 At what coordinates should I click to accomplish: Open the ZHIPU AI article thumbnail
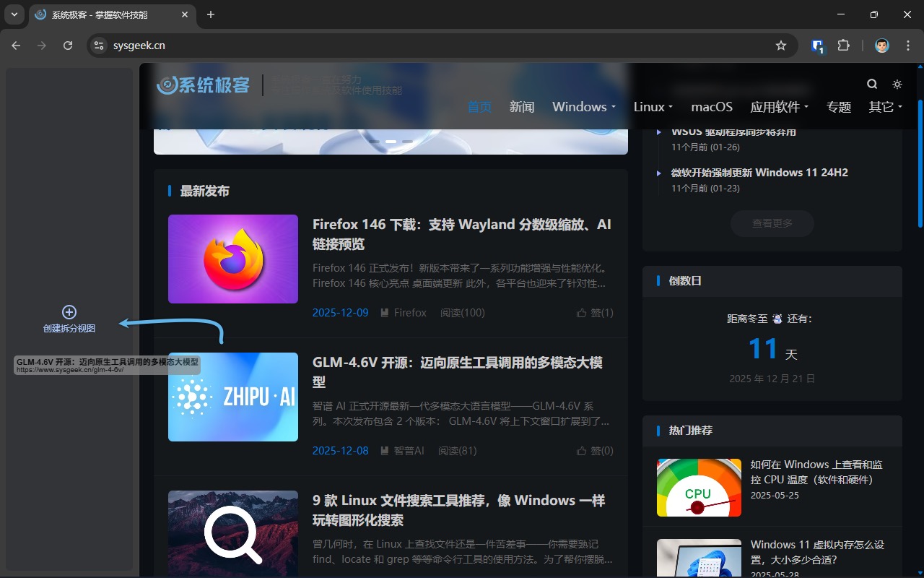click(x=232, y=397)
